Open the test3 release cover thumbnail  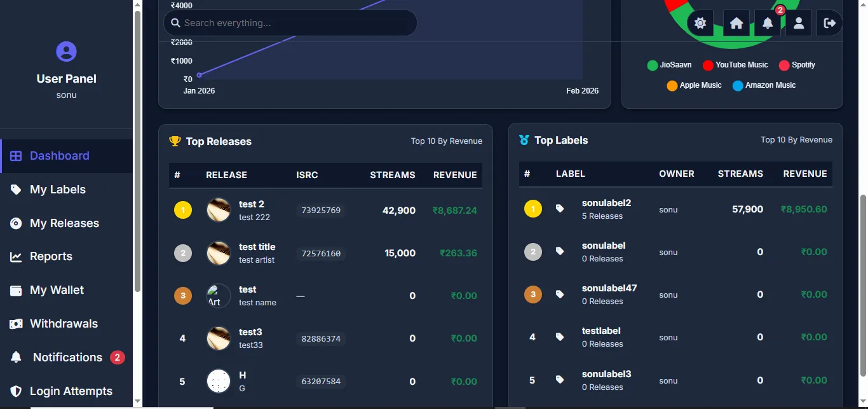click(219, 338)
